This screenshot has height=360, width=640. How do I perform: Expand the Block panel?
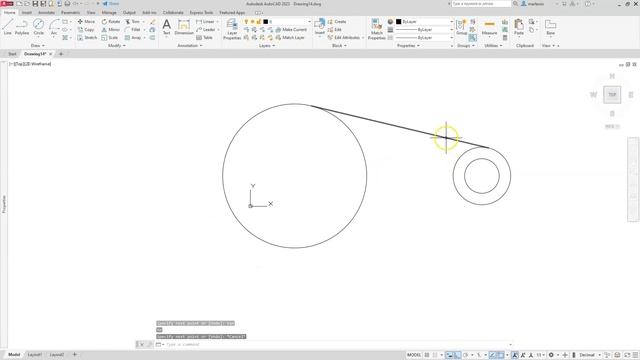click(339, 46)
